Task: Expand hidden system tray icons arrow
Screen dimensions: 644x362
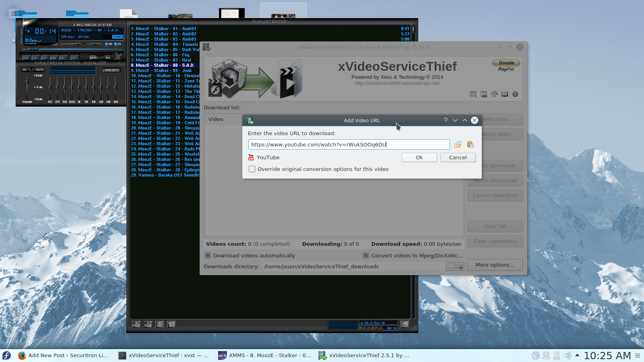Action: (x=577, y=355)
